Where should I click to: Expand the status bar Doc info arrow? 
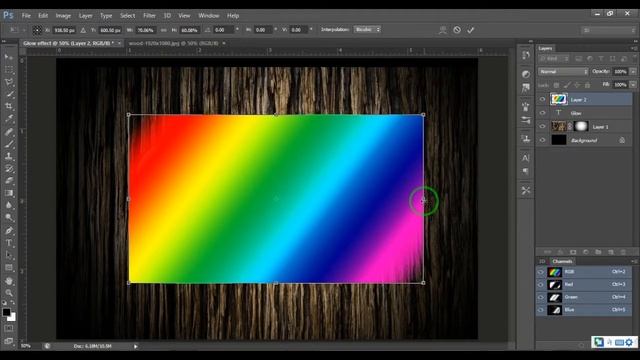pos(136,346)
